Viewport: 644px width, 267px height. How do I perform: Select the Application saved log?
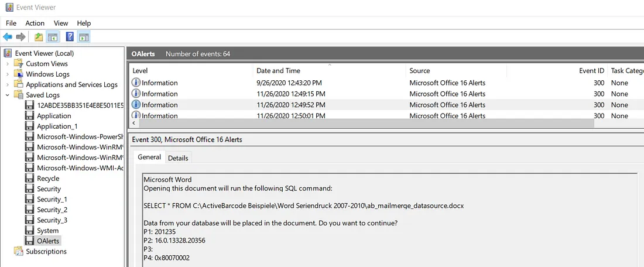[54, 116]
